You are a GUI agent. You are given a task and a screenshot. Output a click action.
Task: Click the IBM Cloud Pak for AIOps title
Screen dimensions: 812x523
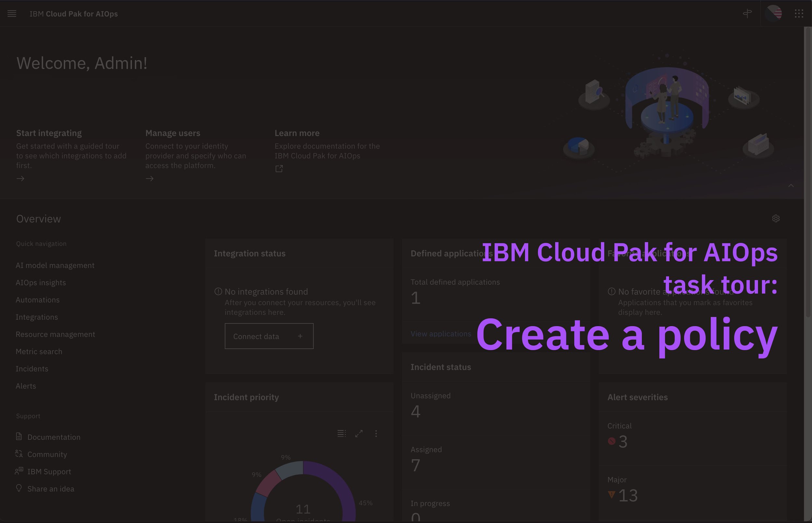coord(74,14)
